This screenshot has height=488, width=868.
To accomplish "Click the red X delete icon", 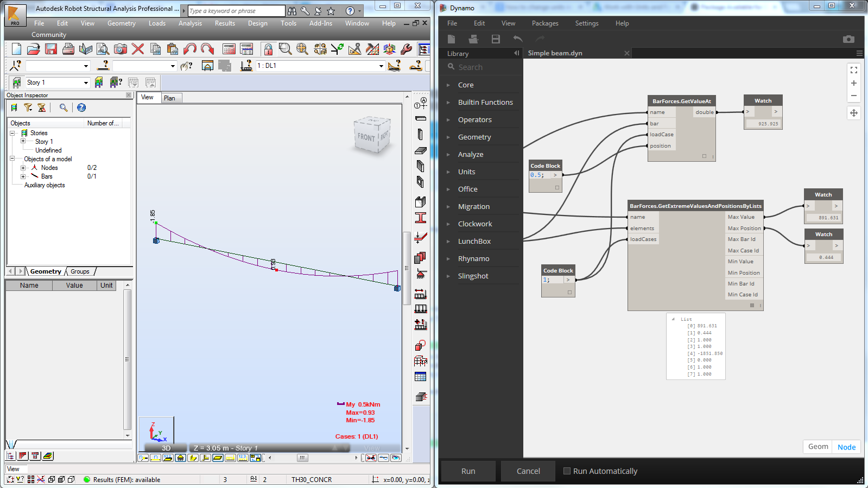I will (x=138, y=49).
